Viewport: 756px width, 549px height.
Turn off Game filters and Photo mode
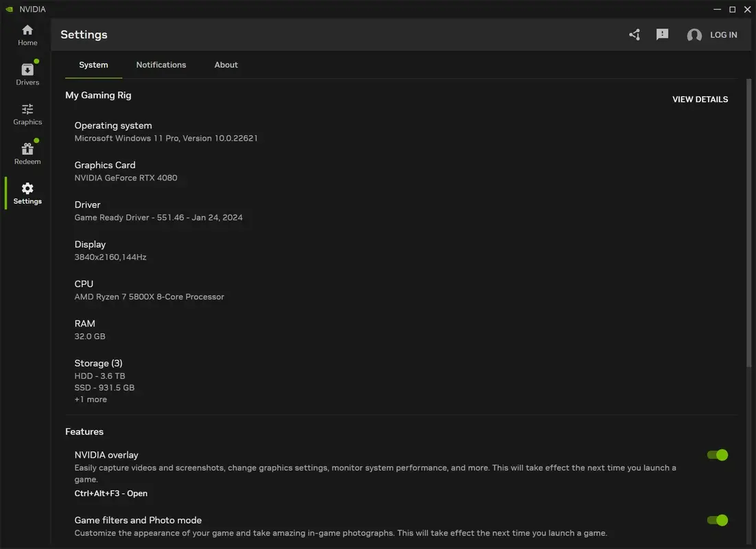pos(717,520)
